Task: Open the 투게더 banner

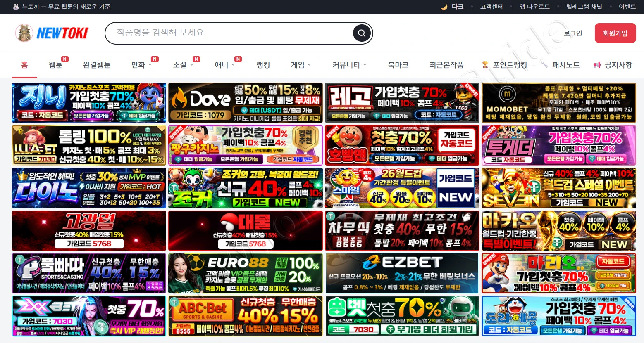Action: [559, 145]
